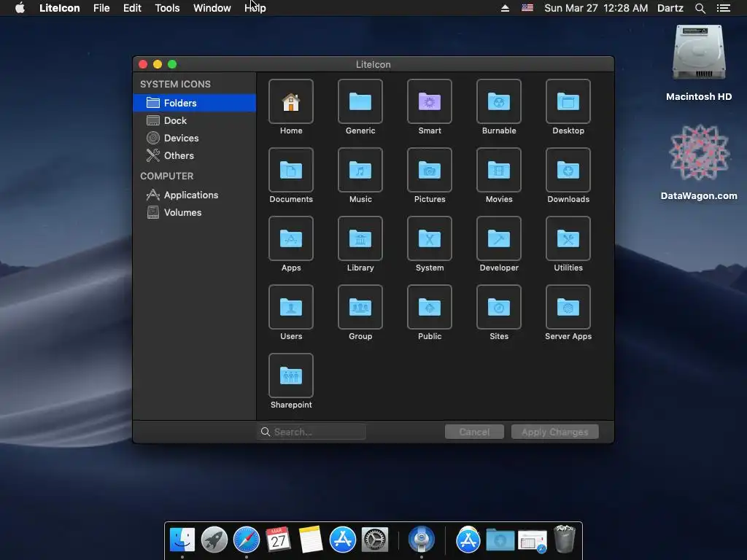Select the Pictures folder icon
Screen dimensions: 747x560
point(429,170)
